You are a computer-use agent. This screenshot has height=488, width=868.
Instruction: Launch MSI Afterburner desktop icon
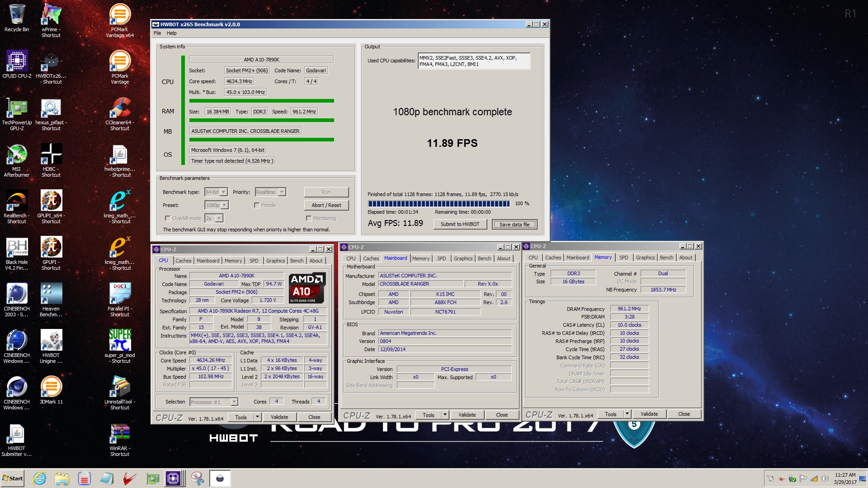(17, 160)
